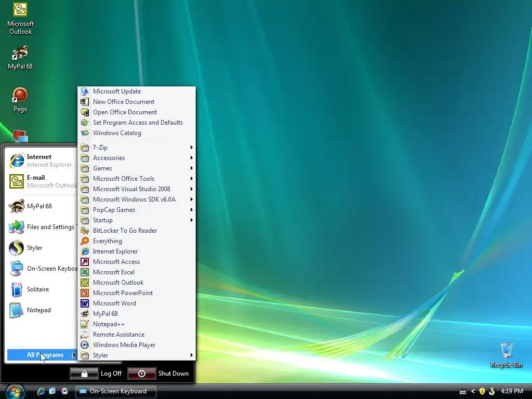Expand the Startup folder submenu
Viewport: 532px width, 399px height.
137,220
